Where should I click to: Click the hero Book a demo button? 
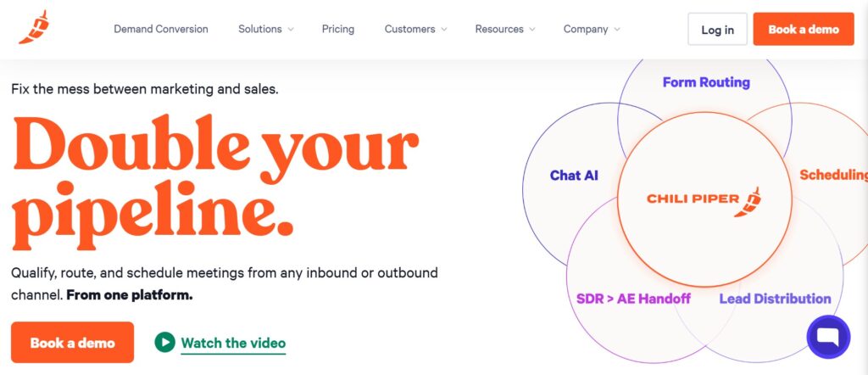tap(72, 343)
